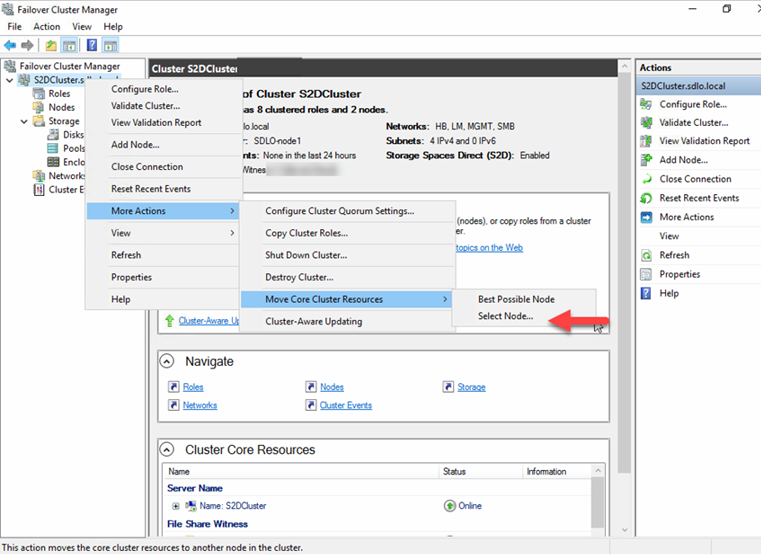Image resolution: width=761 pixels, height=555 pixels.
Task: Open the Nodes link under Navigate
Action: coord(331,387)
